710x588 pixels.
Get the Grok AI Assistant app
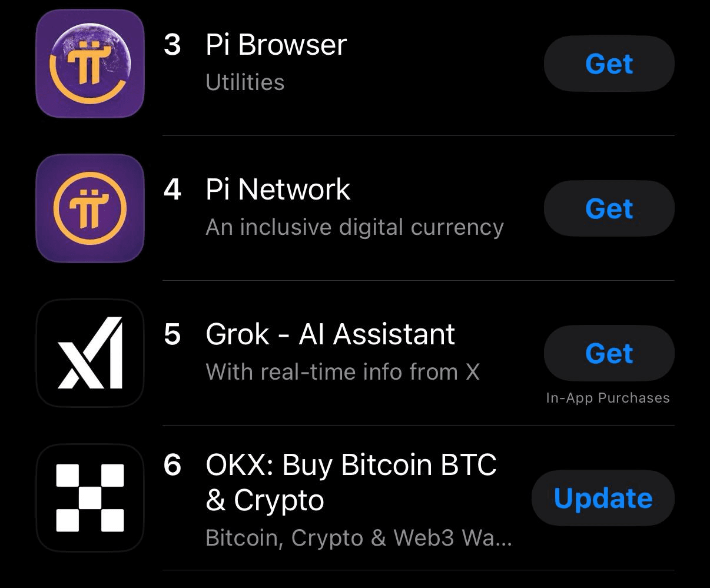tap(609, 353)
